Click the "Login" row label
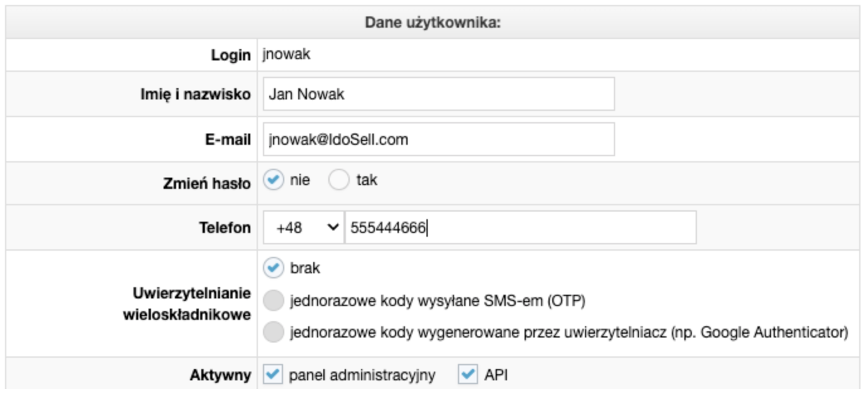 [x=231, y=55]
